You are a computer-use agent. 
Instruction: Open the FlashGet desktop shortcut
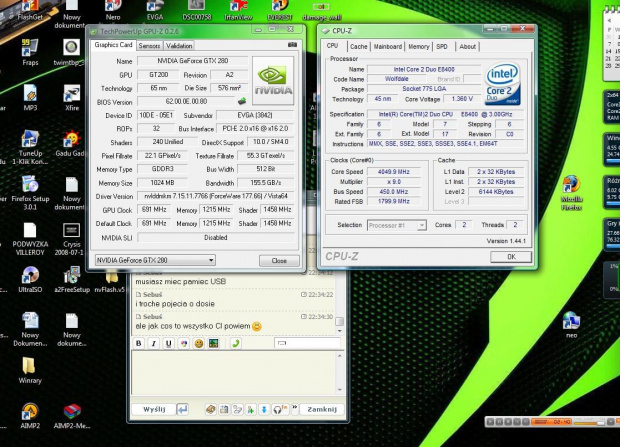point(30,10)
